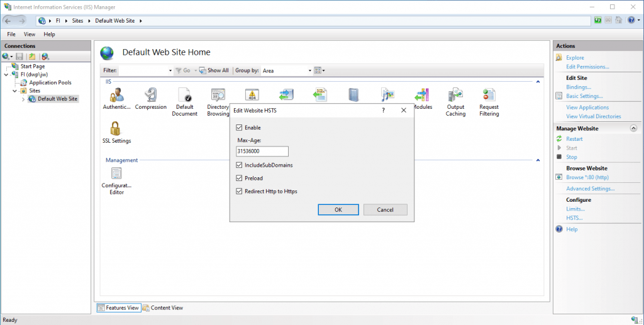Select Application Pools in the Connections tree
Screen dimensions: 644x325
(x=50, y=82)
